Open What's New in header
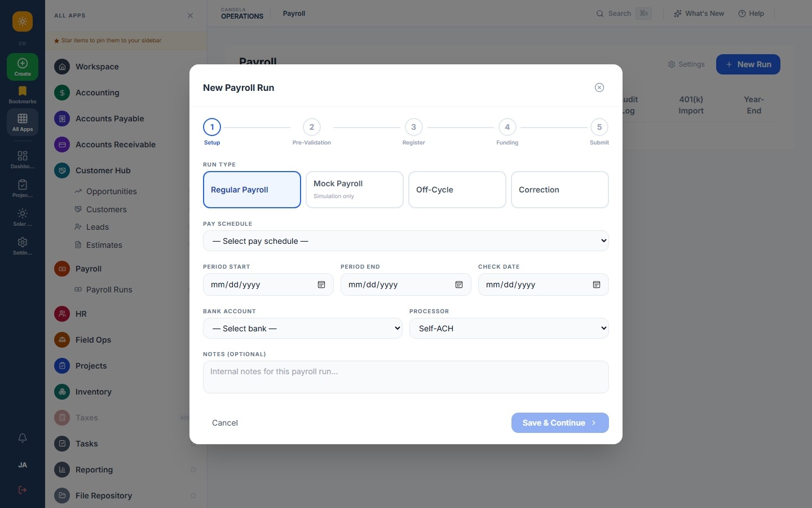Image resolution: width=812 pixels, height=508 pixels. (x=699, y=14)
